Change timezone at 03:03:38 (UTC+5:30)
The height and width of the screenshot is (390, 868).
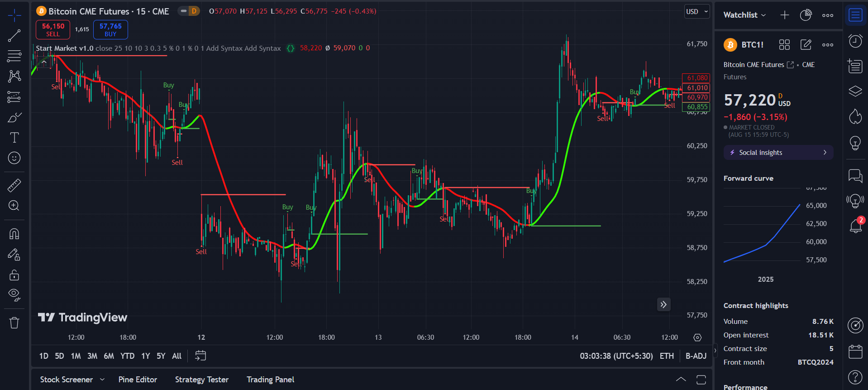click(x=616, y=356)
